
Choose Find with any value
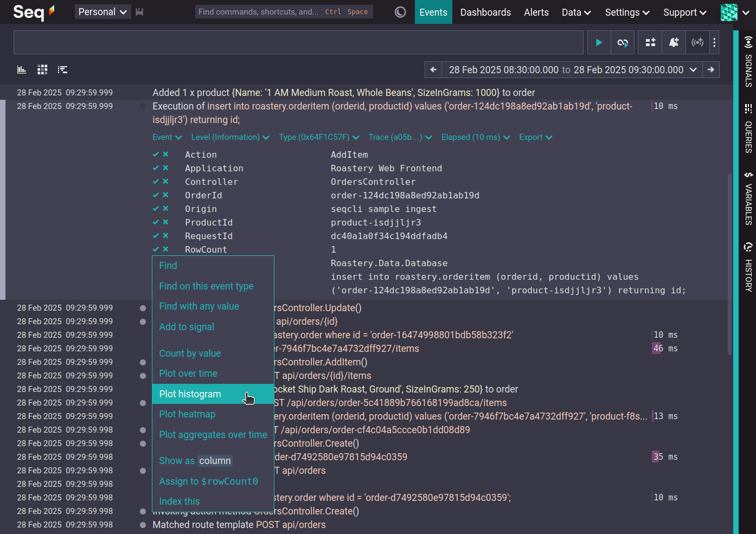[213, 306]
